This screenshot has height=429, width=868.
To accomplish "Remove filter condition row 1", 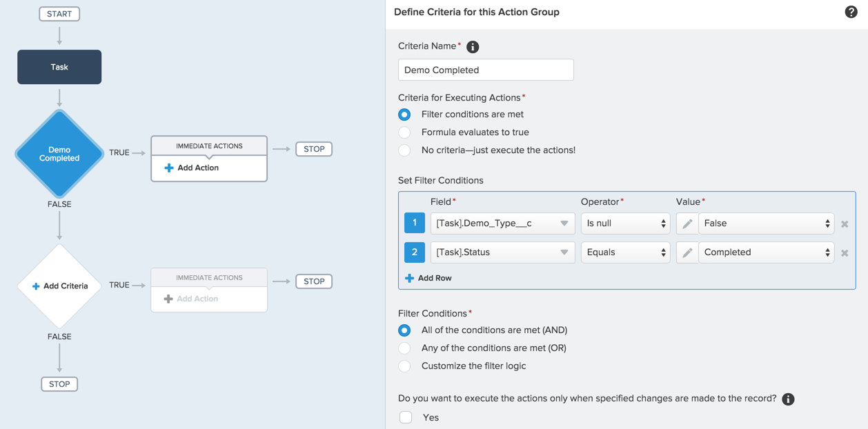I will point(845,224).
